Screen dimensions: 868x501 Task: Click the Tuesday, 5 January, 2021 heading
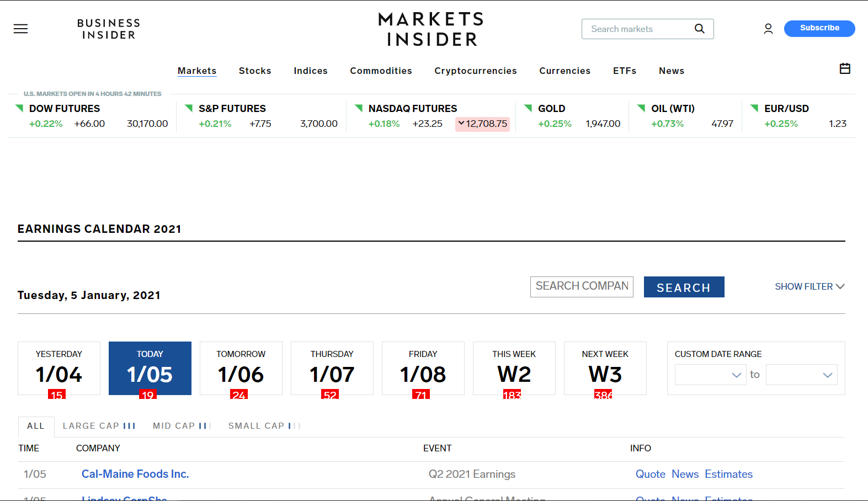click(89, 295)
